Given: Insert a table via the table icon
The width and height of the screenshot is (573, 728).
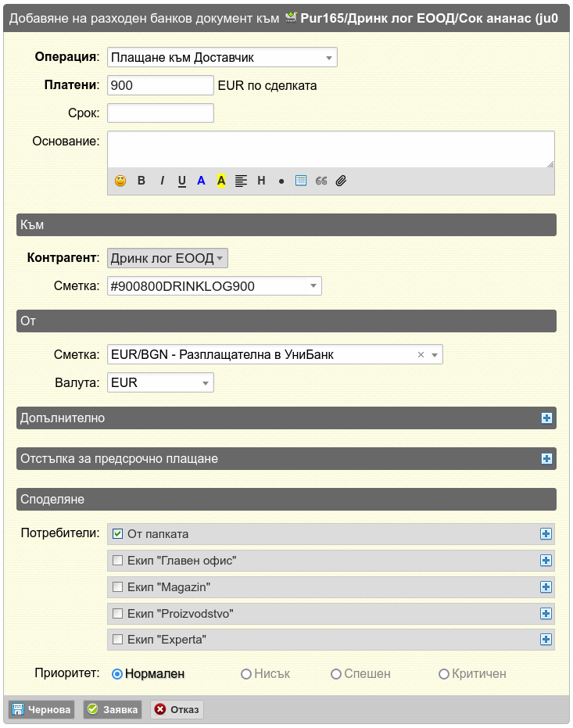Looking at the screenshot, I should pyautogui.click(x=301, y=181).
